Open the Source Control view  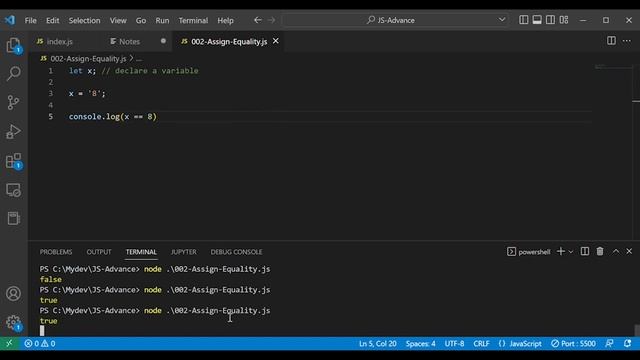tap(13, 102)
